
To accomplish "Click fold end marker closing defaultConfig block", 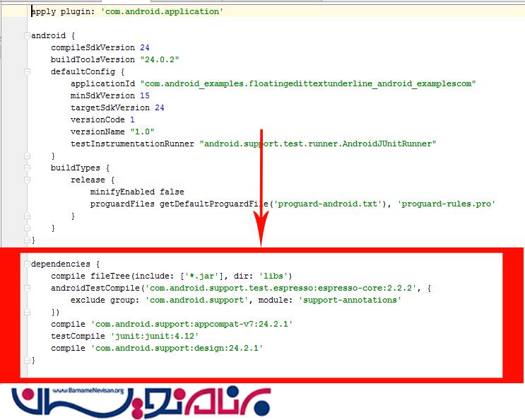I will click(x=27, y=156).
